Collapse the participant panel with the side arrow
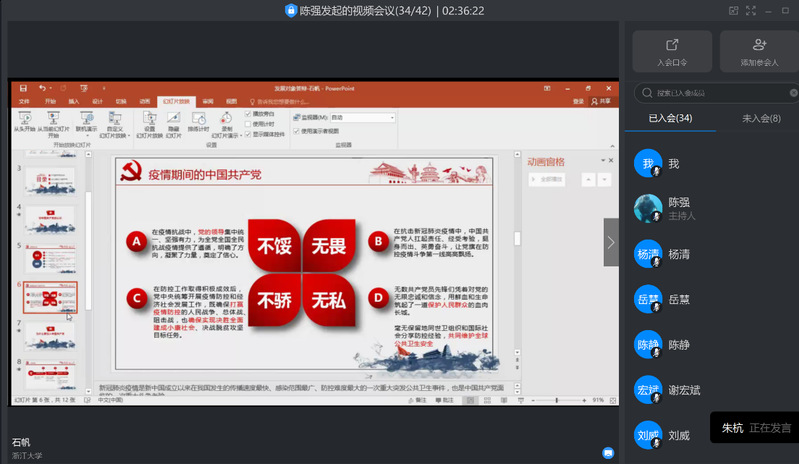Viewport: 799px width, 464px height. click(611, 242)
